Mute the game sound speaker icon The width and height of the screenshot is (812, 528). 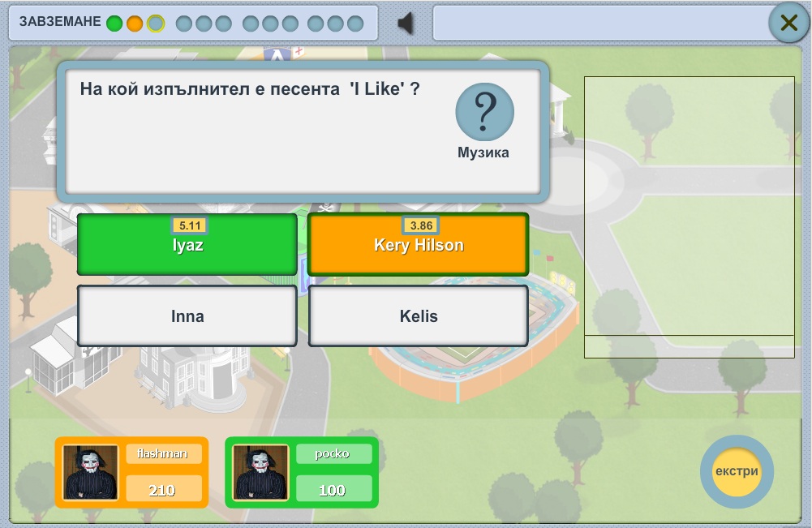(x=406, y=24)
